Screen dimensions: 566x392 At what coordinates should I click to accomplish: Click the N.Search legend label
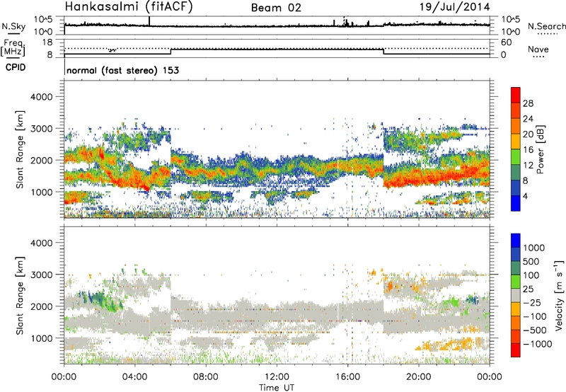click(x=546, y=26)
